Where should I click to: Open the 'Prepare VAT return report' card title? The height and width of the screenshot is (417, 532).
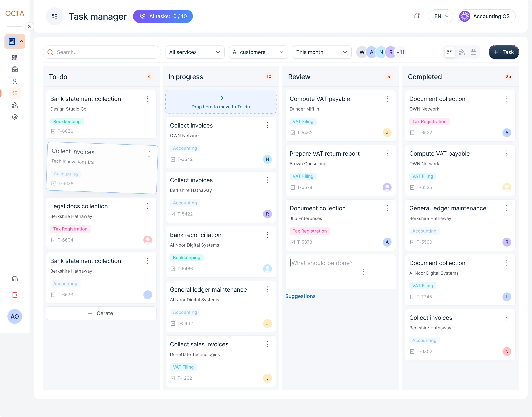[324, 154]
